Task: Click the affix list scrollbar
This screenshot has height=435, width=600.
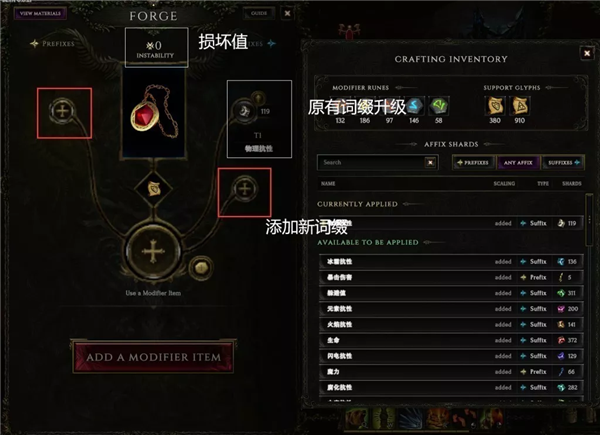Action: [x=589, y=220]
